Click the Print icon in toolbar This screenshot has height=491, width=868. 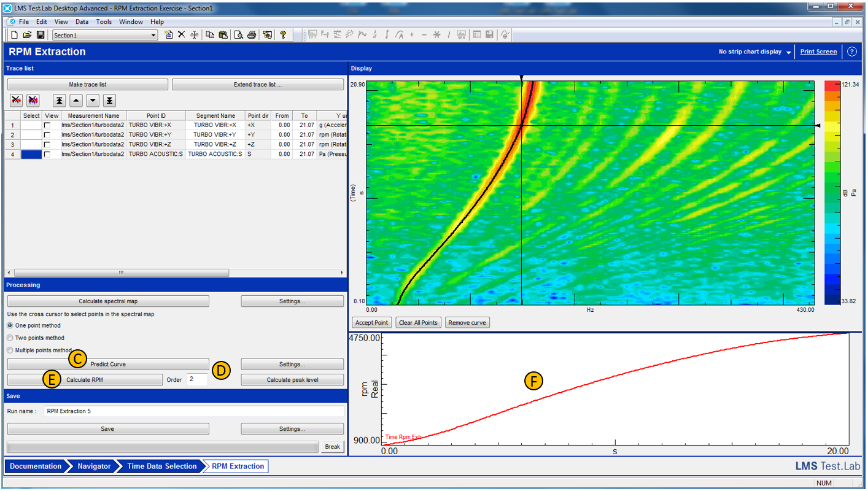coord(251,35)
